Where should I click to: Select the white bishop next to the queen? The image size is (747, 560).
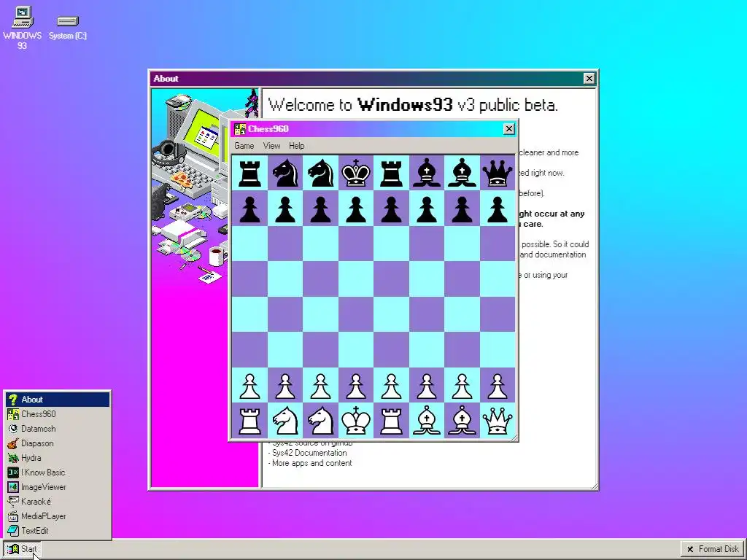[462, 421]
